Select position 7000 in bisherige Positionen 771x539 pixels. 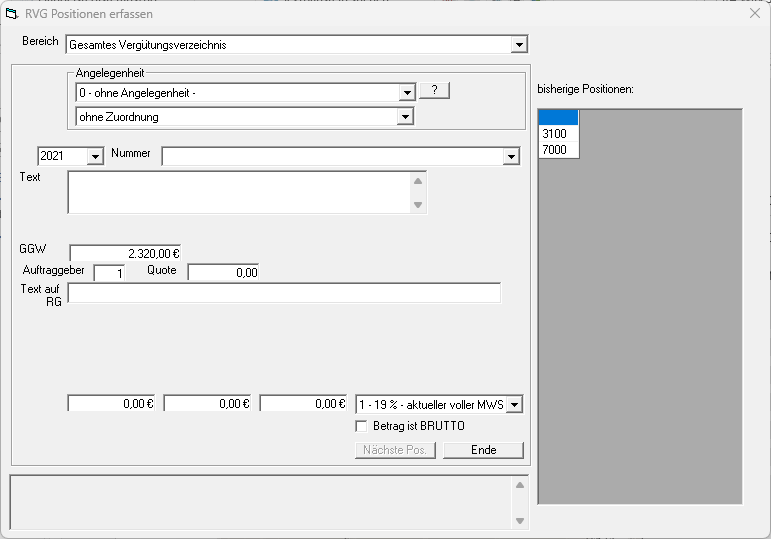[x=559, y=150]
